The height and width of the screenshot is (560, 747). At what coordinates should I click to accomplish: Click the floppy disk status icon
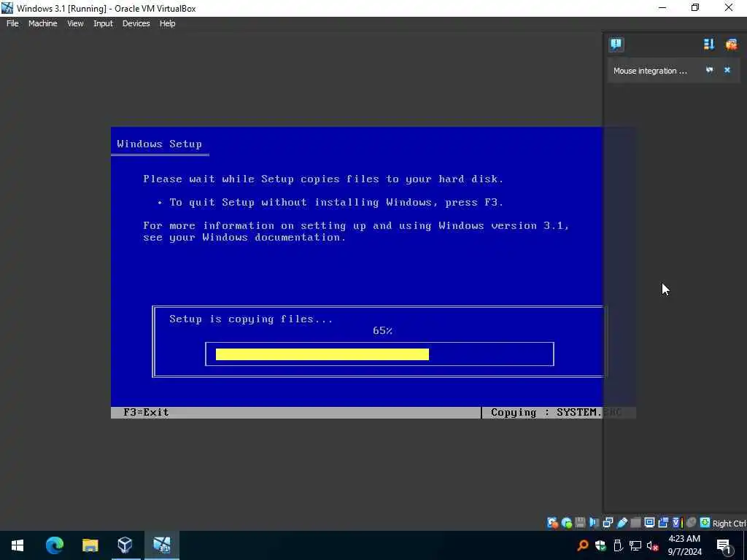pyautogui.click(x=580, y=523)
